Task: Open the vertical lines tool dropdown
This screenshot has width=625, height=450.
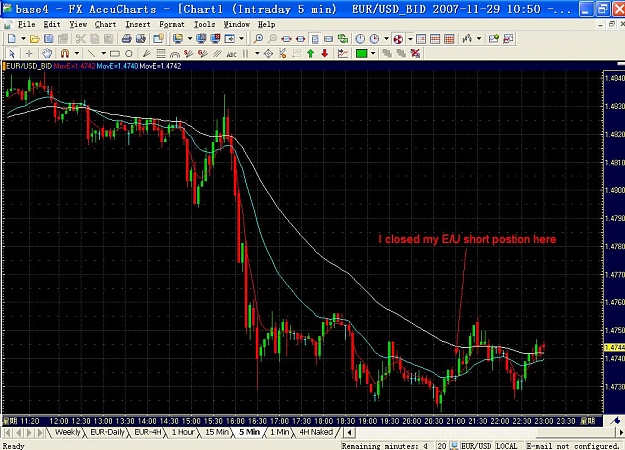Action: pos(257,53)
